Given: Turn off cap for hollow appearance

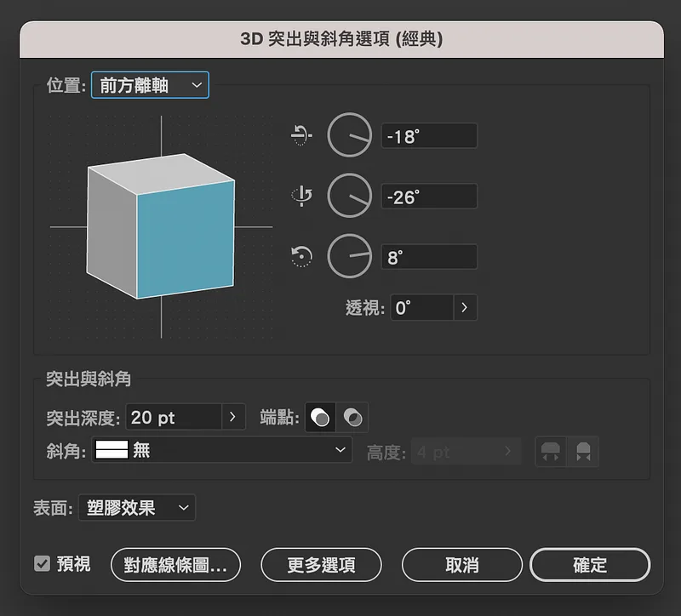Looking at the screenshot, I should pos(352,418).
